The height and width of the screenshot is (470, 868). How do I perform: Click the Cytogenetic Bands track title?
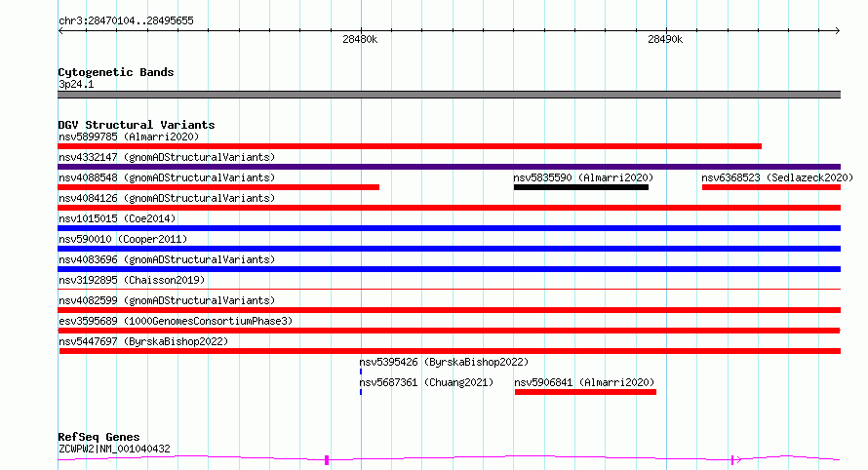(116, 72)
